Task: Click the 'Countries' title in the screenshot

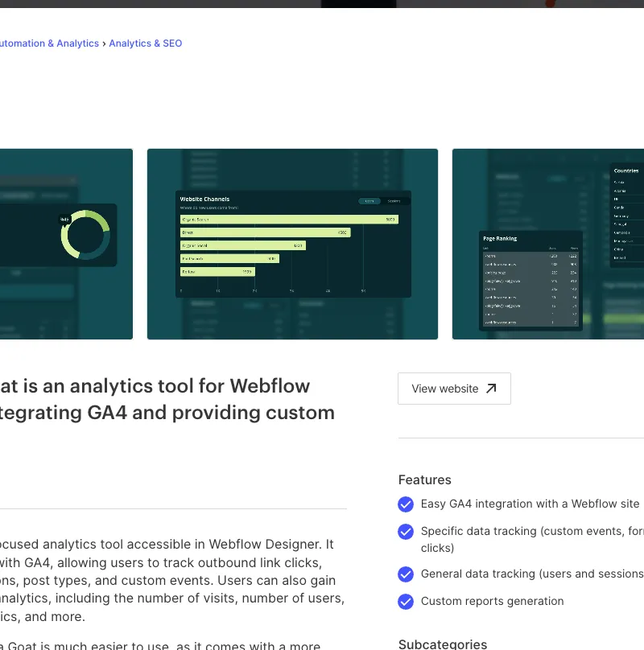Action: coord(626,171)
